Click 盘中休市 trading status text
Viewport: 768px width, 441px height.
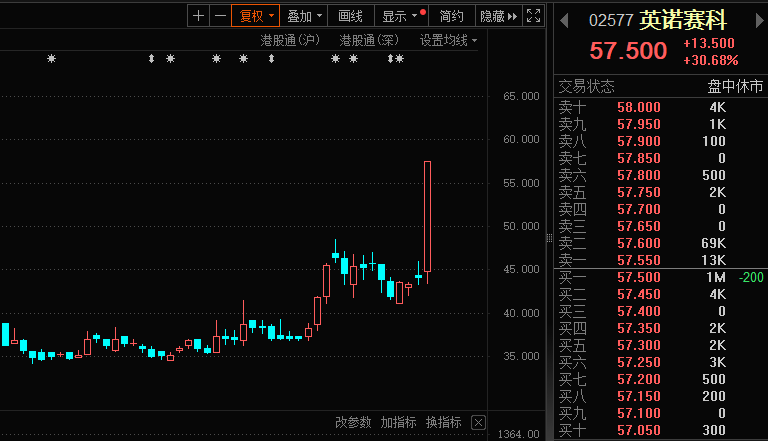pos(735,87)
